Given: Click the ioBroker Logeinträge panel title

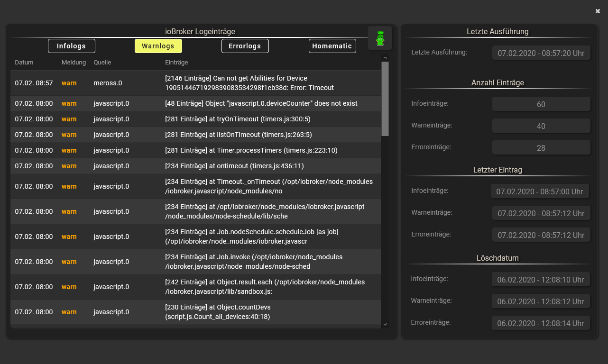Looking at the screenshot, I should (x=200, y=32).
